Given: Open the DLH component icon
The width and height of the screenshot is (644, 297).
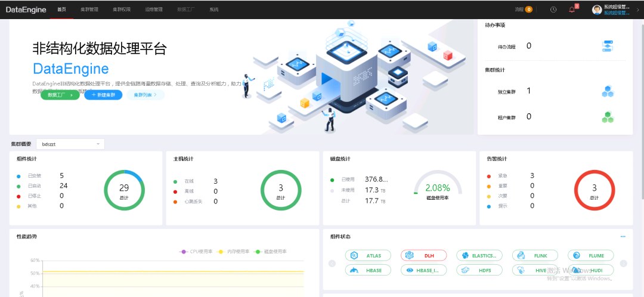Looking at the screenshot, I should (x=408, y=255).
